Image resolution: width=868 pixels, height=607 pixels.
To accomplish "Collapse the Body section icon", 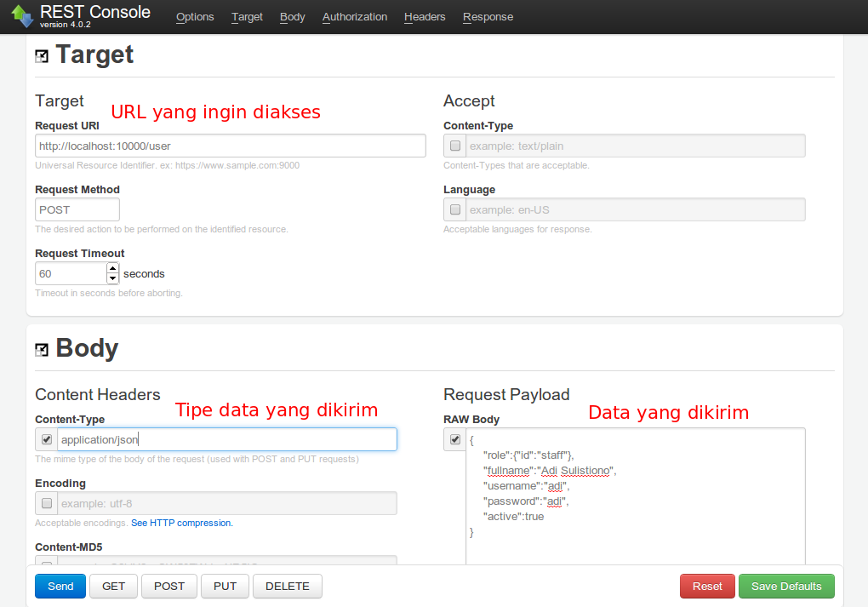I will coord(42,350).
